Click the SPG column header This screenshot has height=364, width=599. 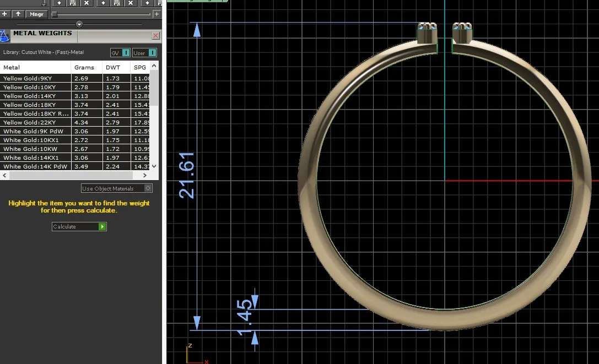click(140, 67)
